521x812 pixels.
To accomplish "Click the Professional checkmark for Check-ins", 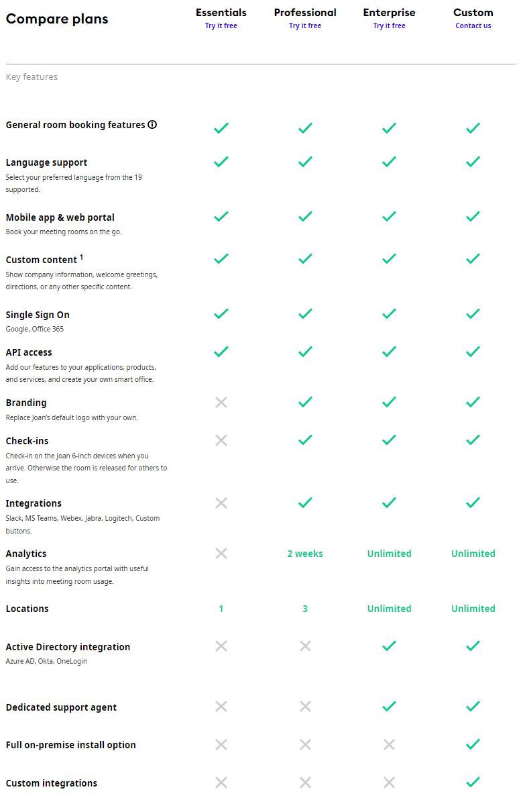I will coord(305,440).
